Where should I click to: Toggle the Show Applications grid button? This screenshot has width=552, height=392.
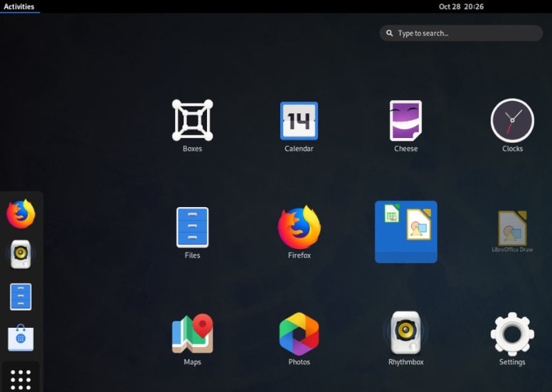[21, 379]
